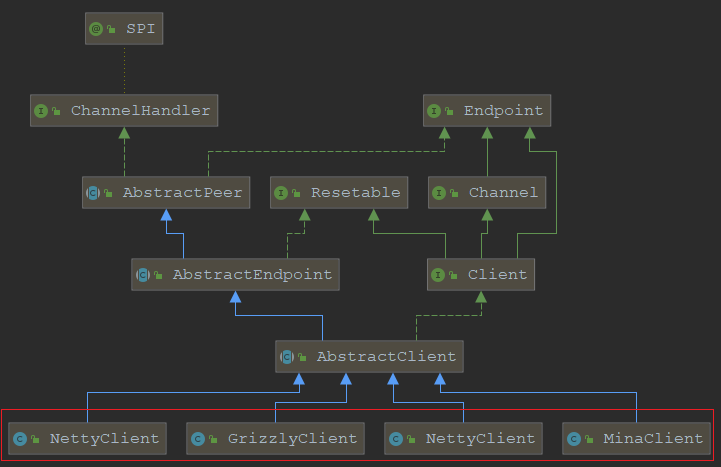
Task: Select the Resetable label
Action: tap(355, 193)
